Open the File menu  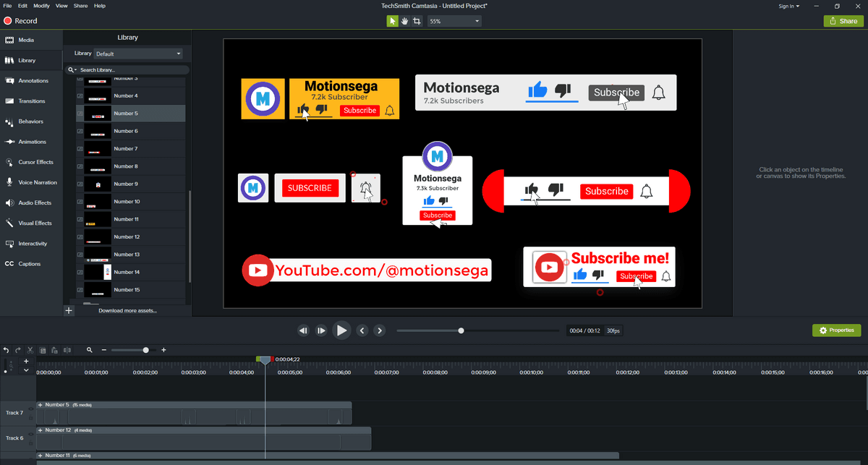(x=7, y=6)
